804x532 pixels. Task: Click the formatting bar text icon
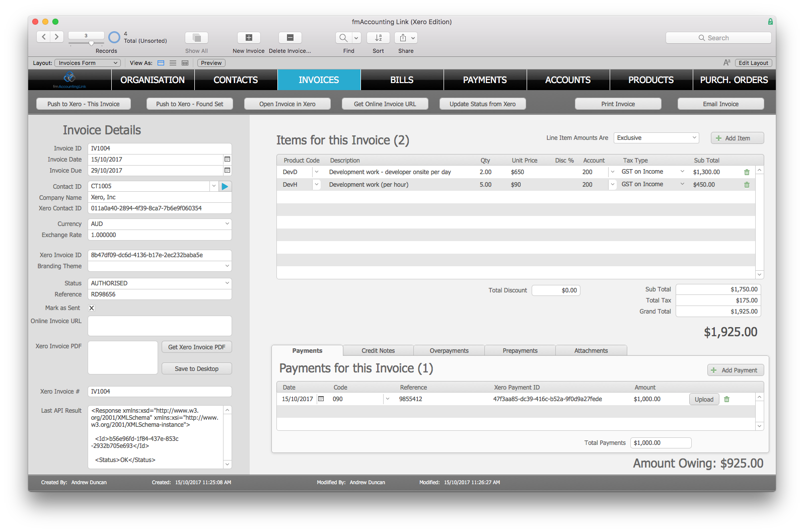[x=726, y=62]
